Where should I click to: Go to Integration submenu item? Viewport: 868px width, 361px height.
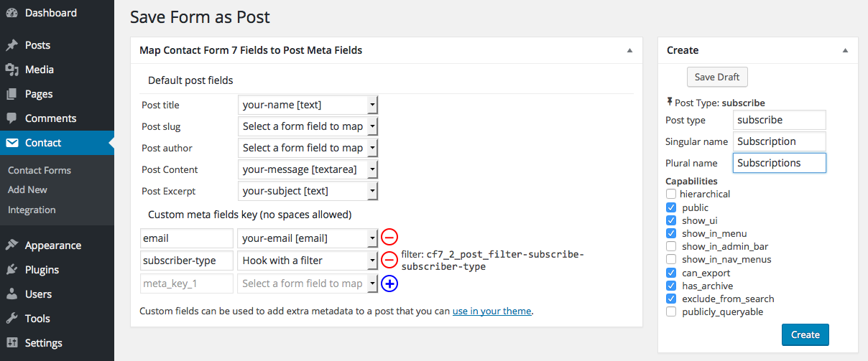pyautogui.click(x=32, y=210)
